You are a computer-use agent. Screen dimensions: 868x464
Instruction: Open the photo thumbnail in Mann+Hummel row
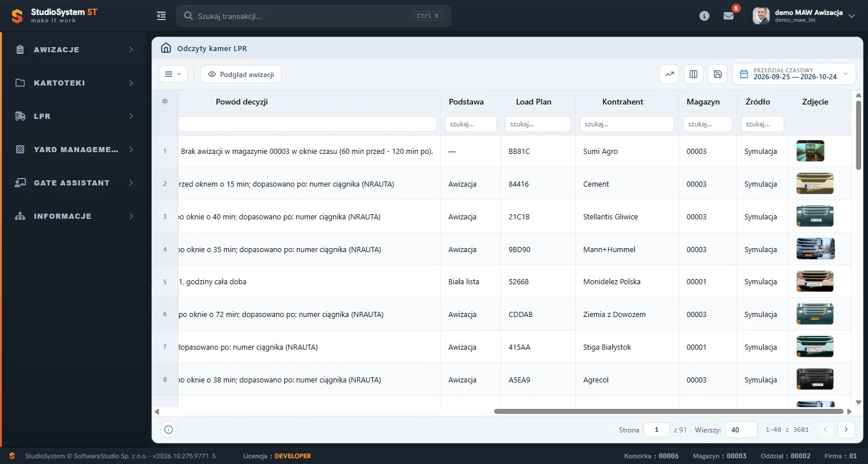coord(815,249)
